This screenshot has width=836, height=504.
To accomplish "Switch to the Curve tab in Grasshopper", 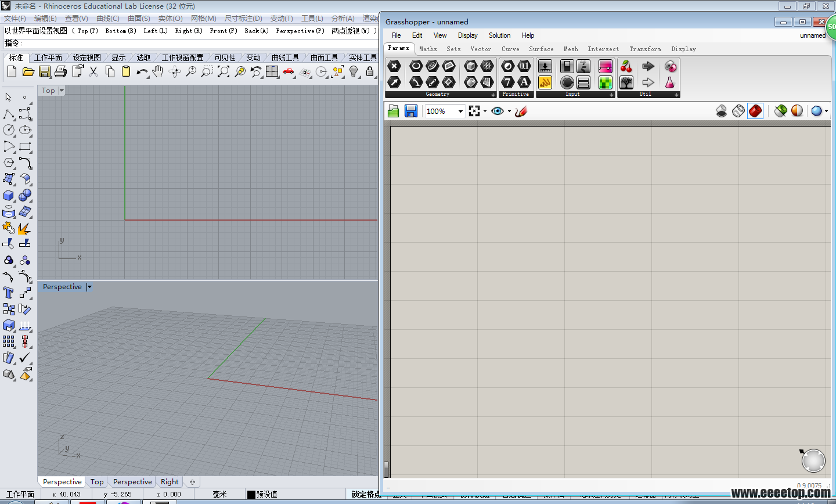I will tap(510, 49).
